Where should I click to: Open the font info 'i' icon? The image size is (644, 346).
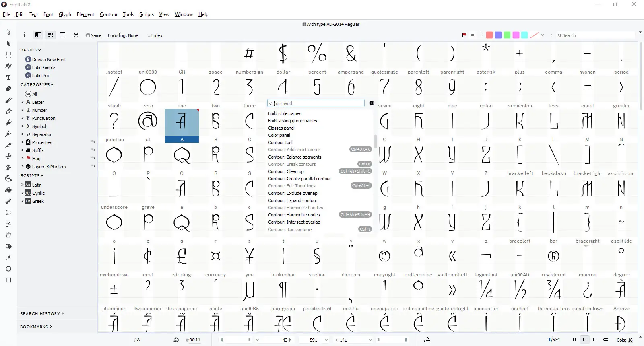coord(25,35)
